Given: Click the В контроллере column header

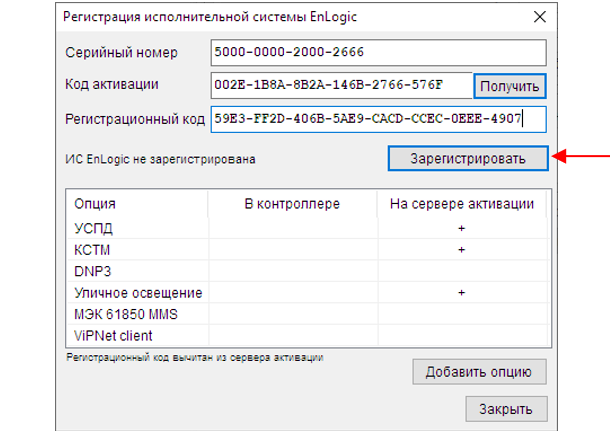Looking at the screenshot, I should [292, 204].
